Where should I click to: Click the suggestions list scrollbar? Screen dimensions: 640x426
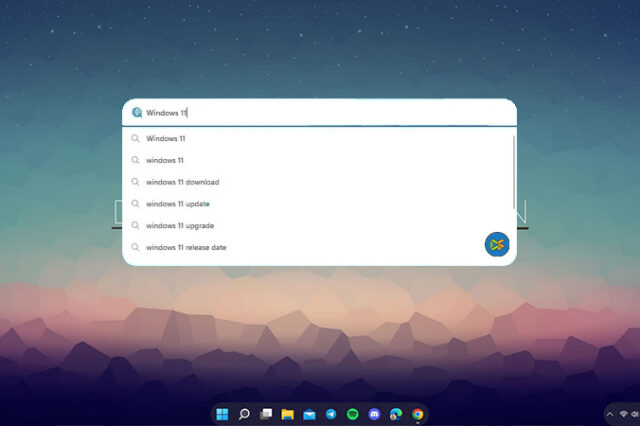[x=513, y=173]
